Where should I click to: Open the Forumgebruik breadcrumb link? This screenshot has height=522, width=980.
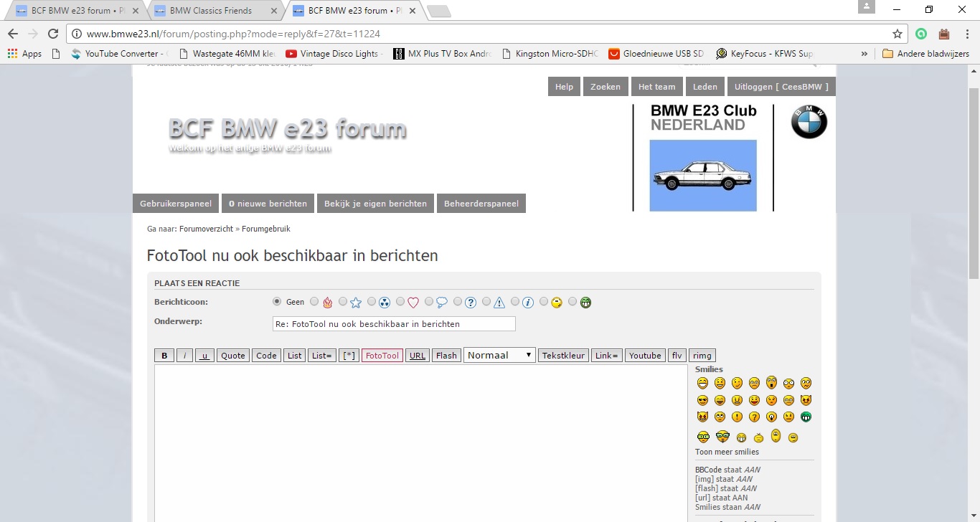pos(266,229)
